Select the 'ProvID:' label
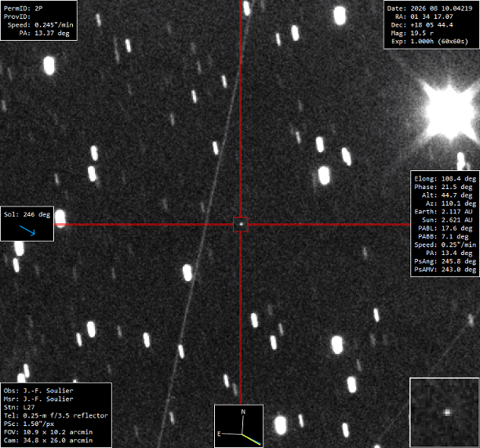This screenshot has height=448, width=480. [17, 16]
